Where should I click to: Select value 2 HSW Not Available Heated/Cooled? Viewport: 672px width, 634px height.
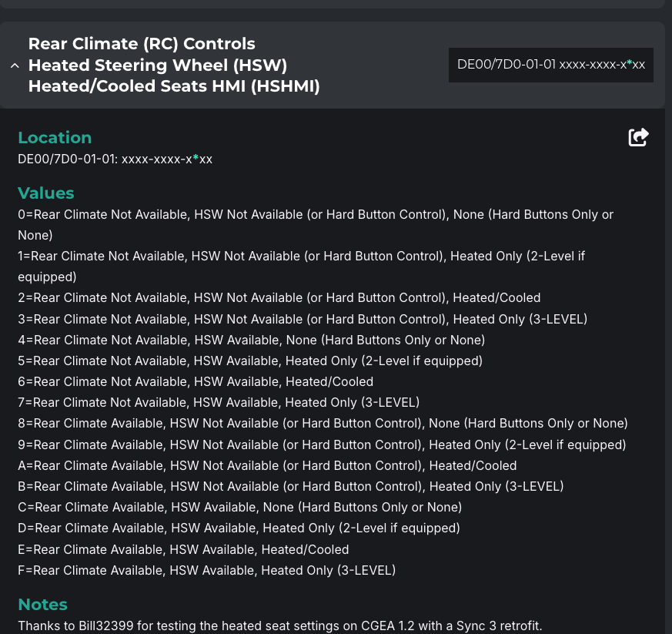coord(279,298)
